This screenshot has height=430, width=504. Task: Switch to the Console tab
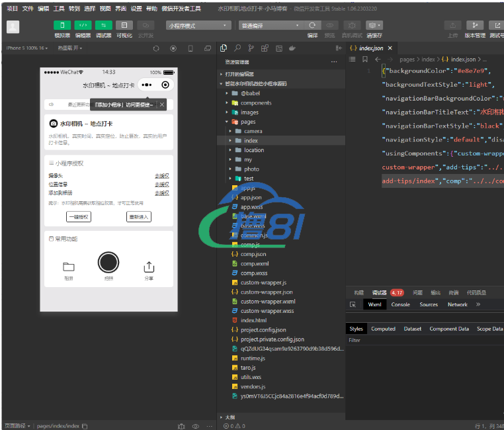tap(400, 304)
